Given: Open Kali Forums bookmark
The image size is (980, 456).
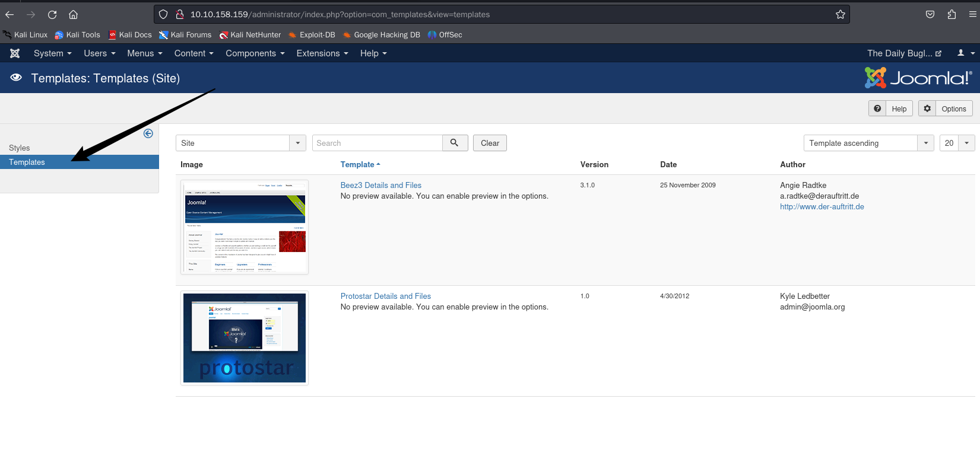Looking at the screenshot, I should click(185, 35).
